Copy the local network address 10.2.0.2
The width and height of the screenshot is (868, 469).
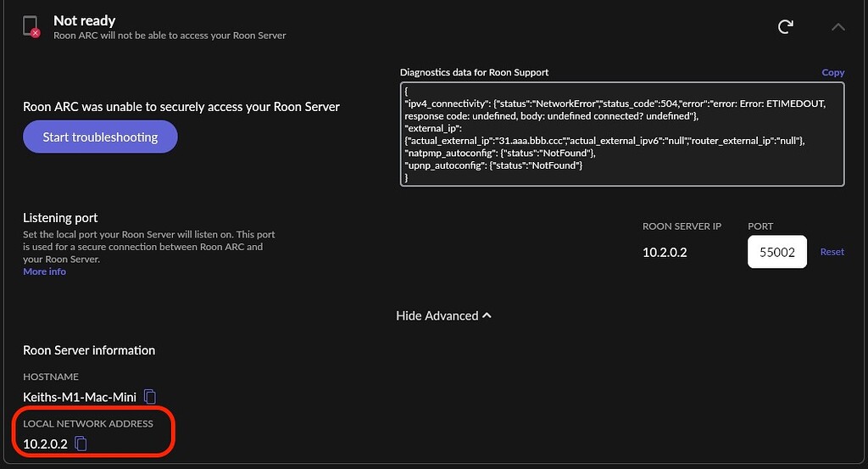tap(81, 443)
